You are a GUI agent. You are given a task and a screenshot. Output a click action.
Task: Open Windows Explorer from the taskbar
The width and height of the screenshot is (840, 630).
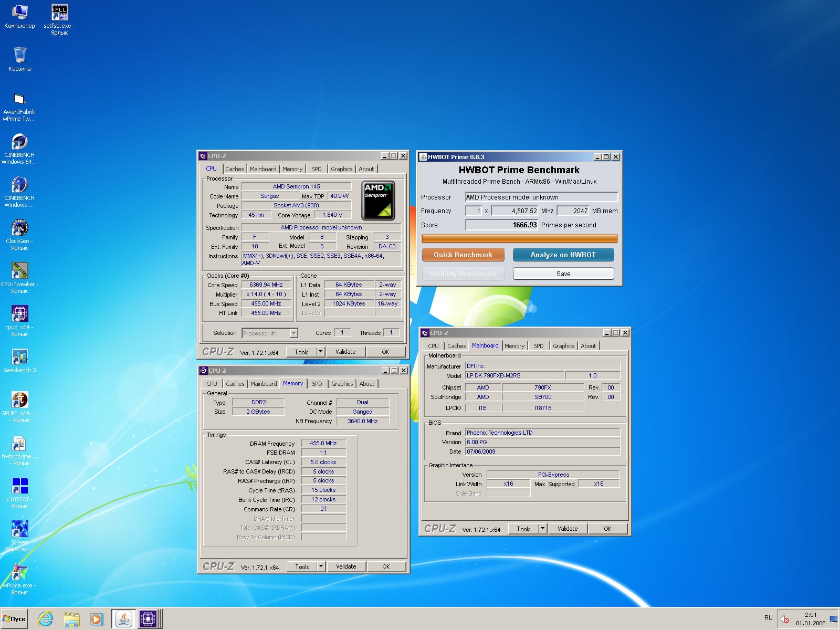[x=71, y=619]
